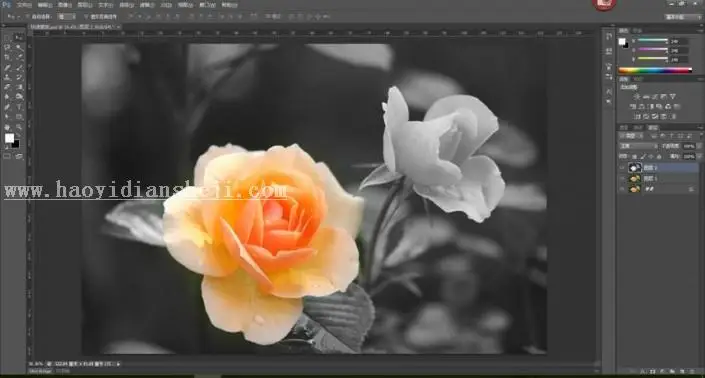Toggle lock all in Layers panel

click(659, 156)
